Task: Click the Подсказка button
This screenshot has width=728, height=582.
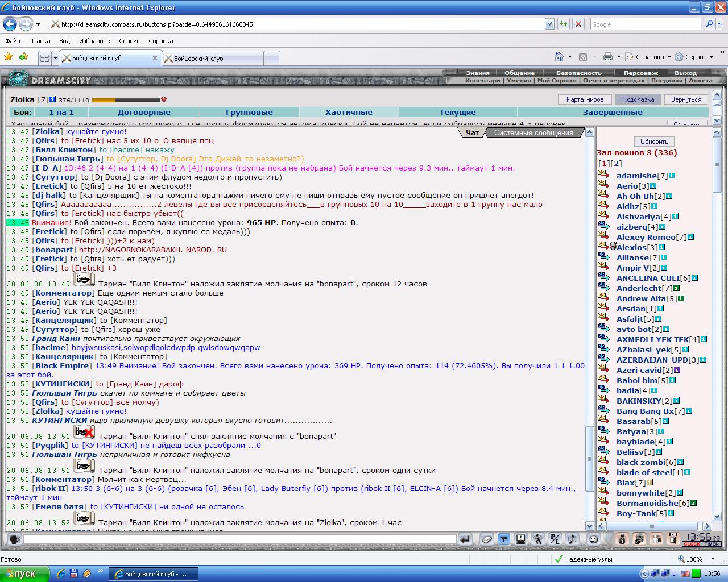Action: pos(638,99)
